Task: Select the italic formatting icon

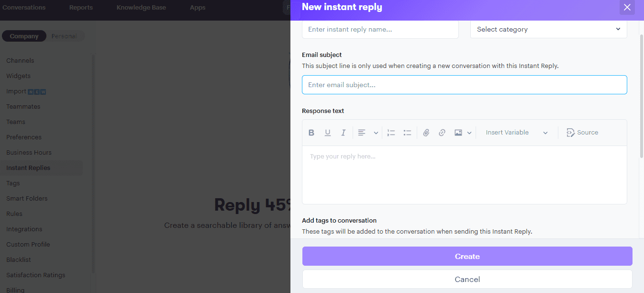Action: tap(343, 133)
